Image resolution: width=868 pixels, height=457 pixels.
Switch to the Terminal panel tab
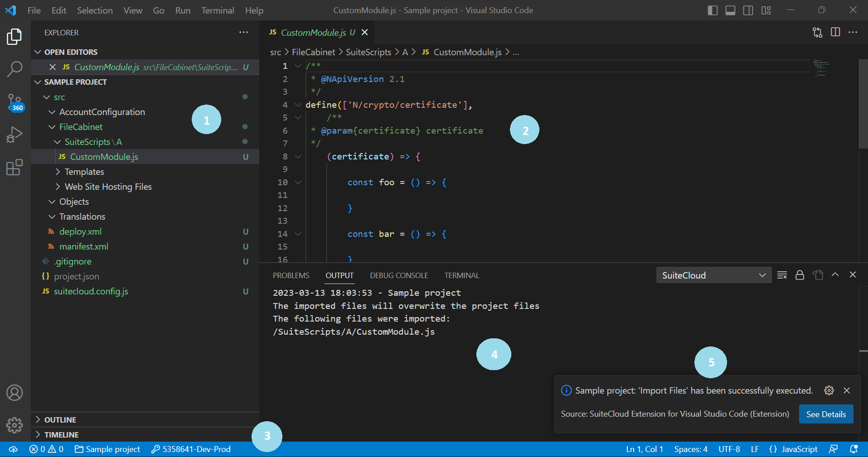click(x=462, y=275)
